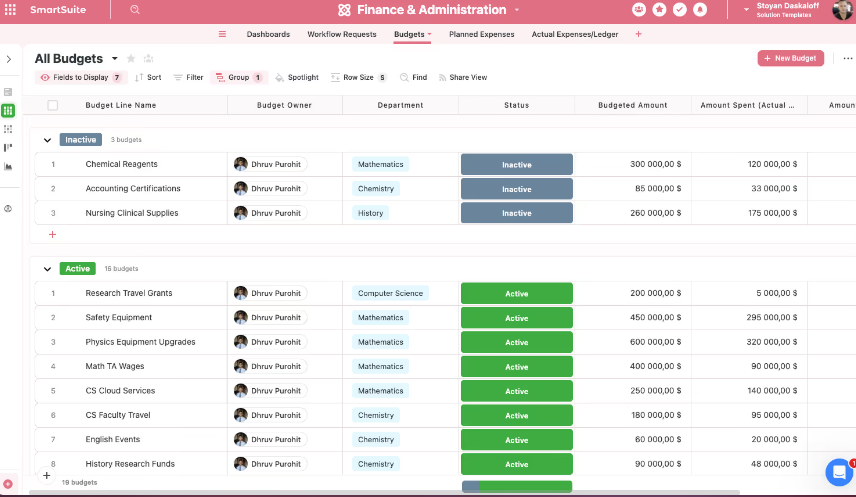Screen dimensions: 856x497
Task: Switch to the Workflow Requests tab
Action: tap(342, 34)
